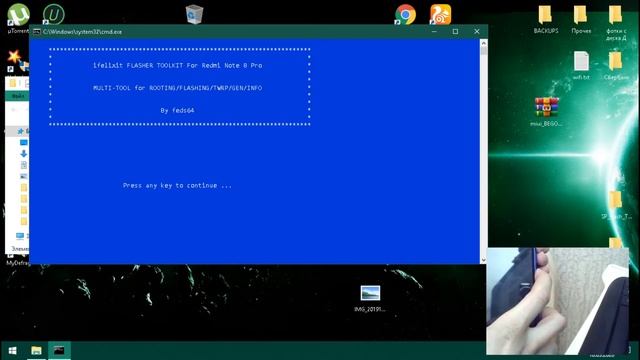Click the cmd.exe title bar icon

36,31
